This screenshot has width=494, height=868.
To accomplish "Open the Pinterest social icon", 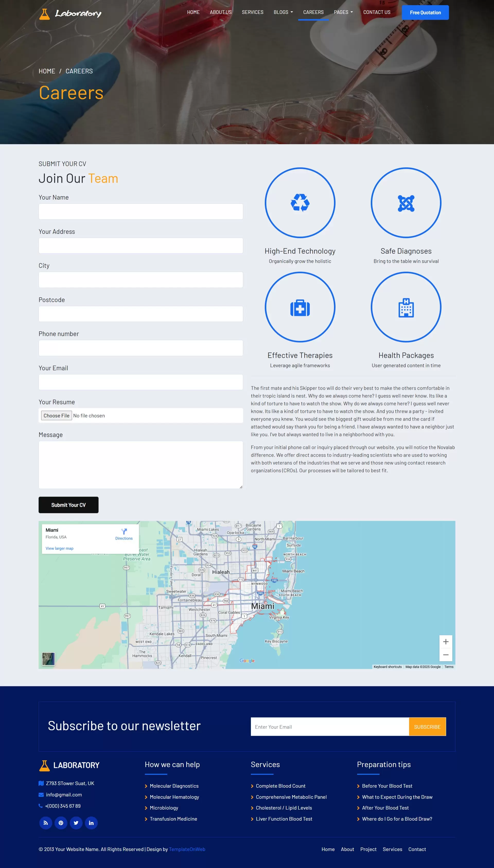I will (61, 822).
